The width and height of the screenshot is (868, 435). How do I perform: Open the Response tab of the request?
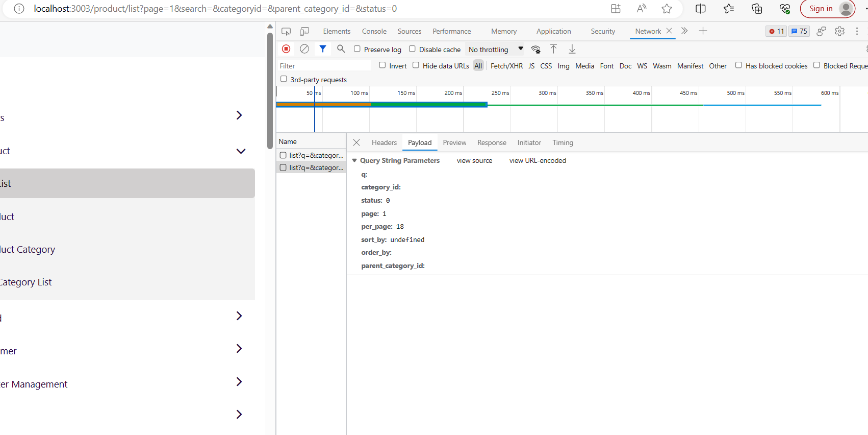492,142
